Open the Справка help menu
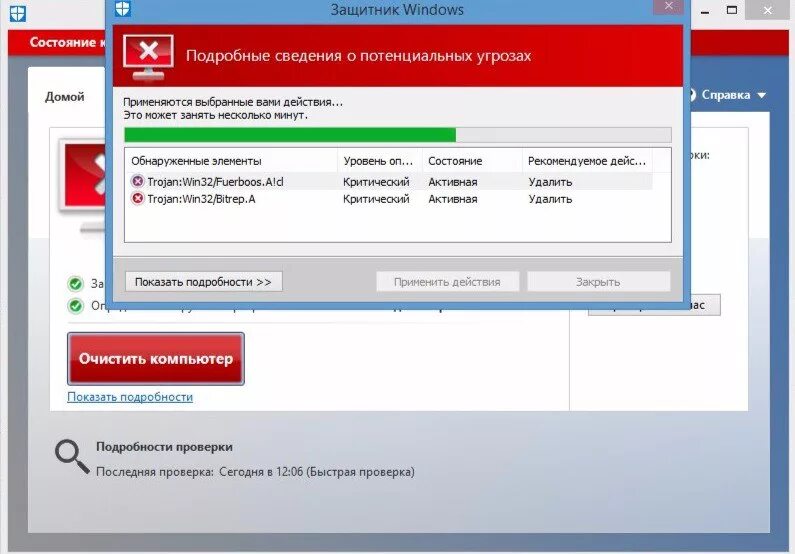 pyautogui.click(x=726, y=95)
